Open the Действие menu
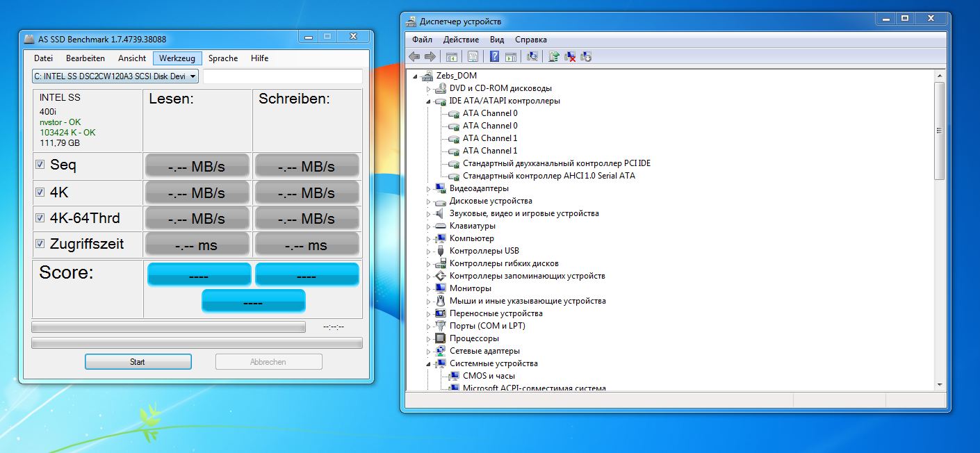Image resolution: width=980 pixels, height=453 pixels. click(x=461, y=40)
